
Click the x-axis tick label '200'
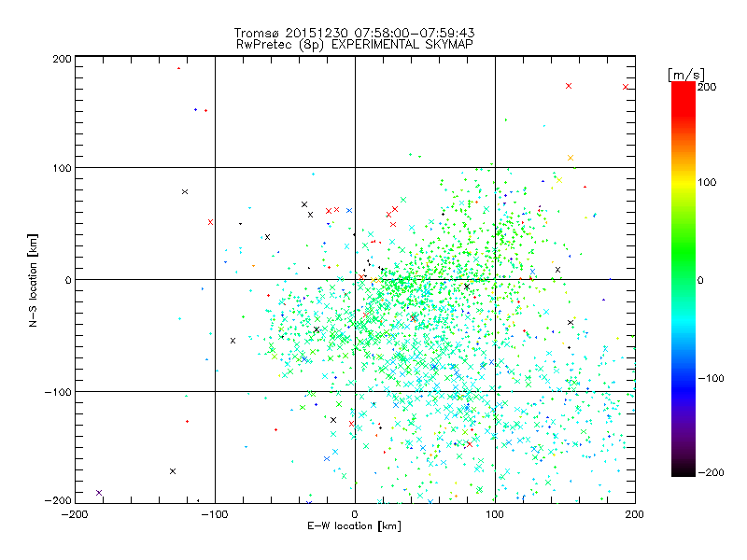635,514
